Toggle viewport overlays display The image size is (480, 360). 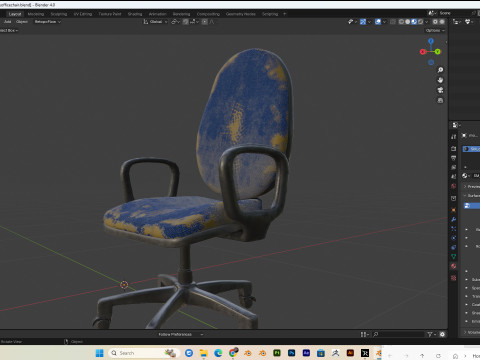[x=378, y=22]
